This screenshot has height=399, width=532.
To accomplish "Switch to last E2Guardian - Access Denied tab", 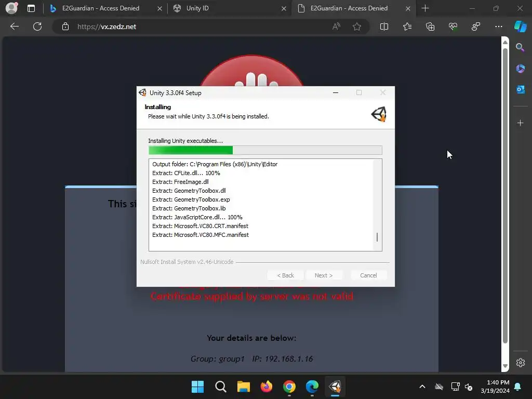I will [349, 8].
